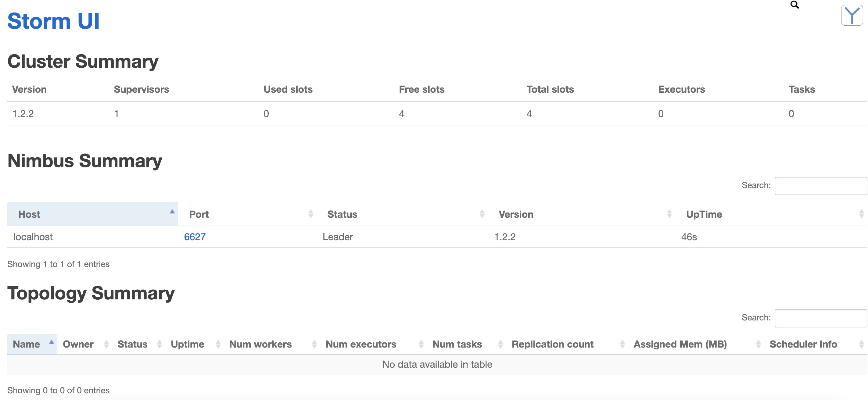Image resolution: width=868 pixels, height=400 pixels.
Task: Click the Topology Summary heading
Action: pos(91,293)
